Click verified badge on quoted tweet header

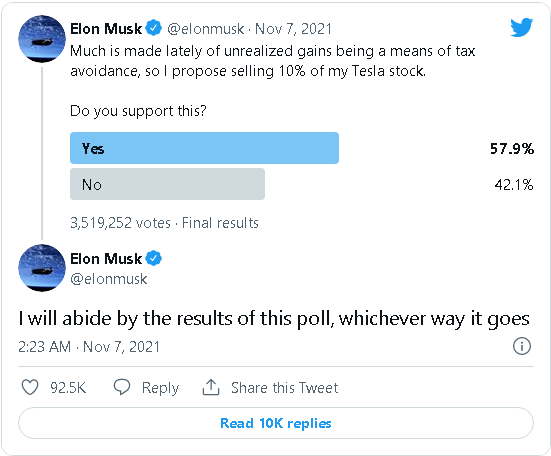pos(154,28)
